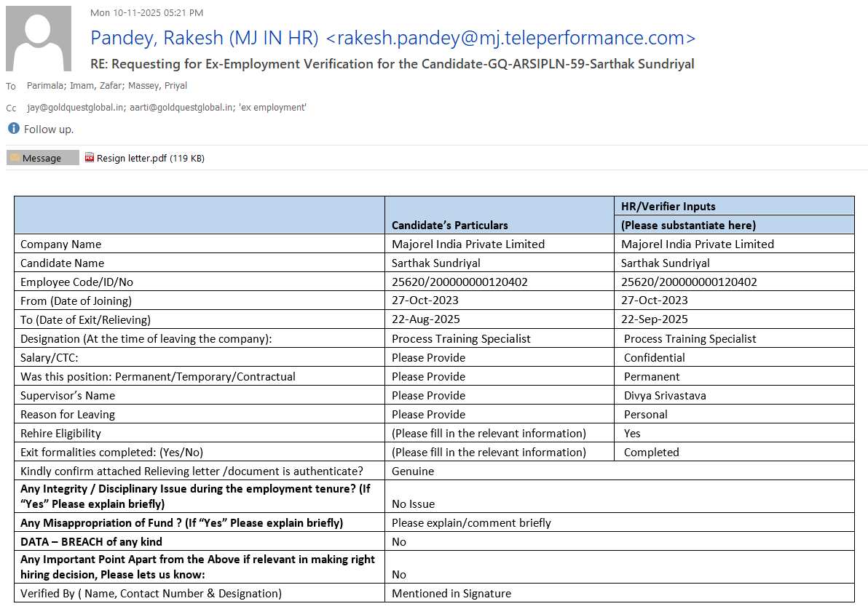
Task: Click the sender profile avatar picture
Action: pos(39,39)
